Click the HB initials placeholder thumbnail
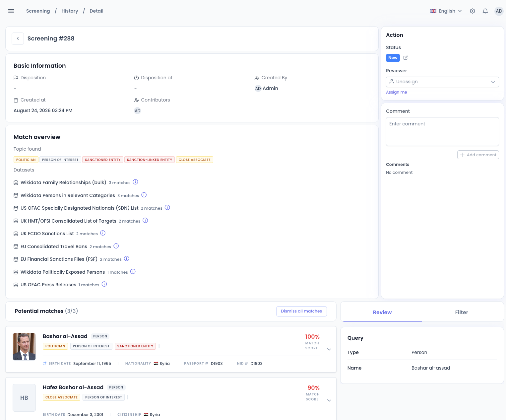Viewport: 506px width, 420px height. point(24,398)
